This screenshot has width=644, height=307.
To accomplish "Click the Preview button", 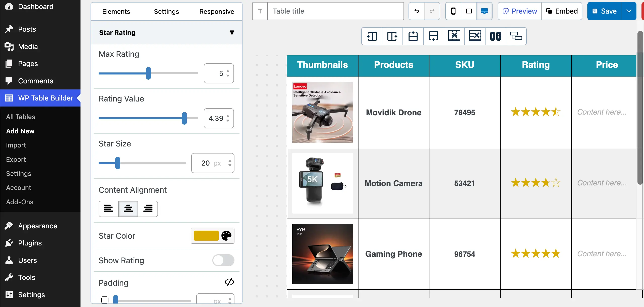I will click(520, 11).
